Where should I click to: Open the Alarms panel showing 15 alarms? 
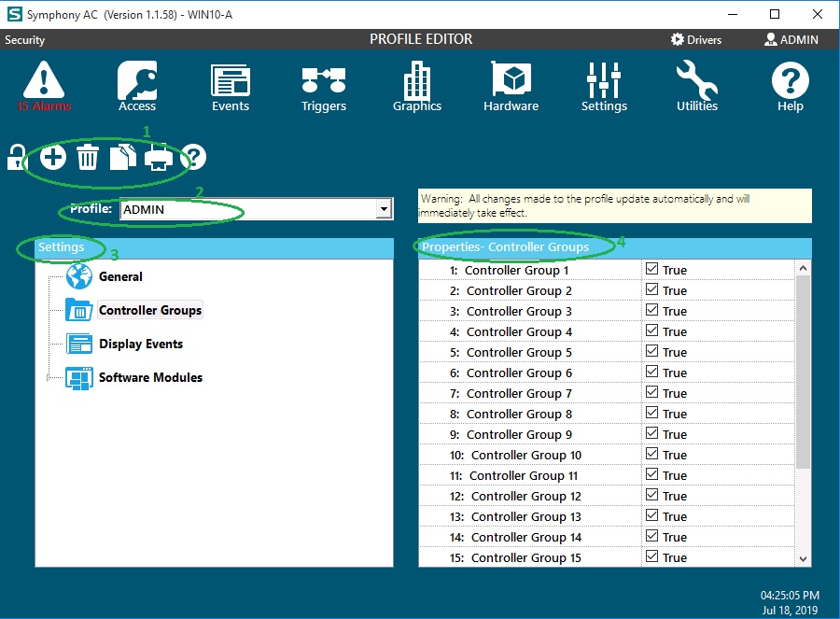[x=44, y=86]
